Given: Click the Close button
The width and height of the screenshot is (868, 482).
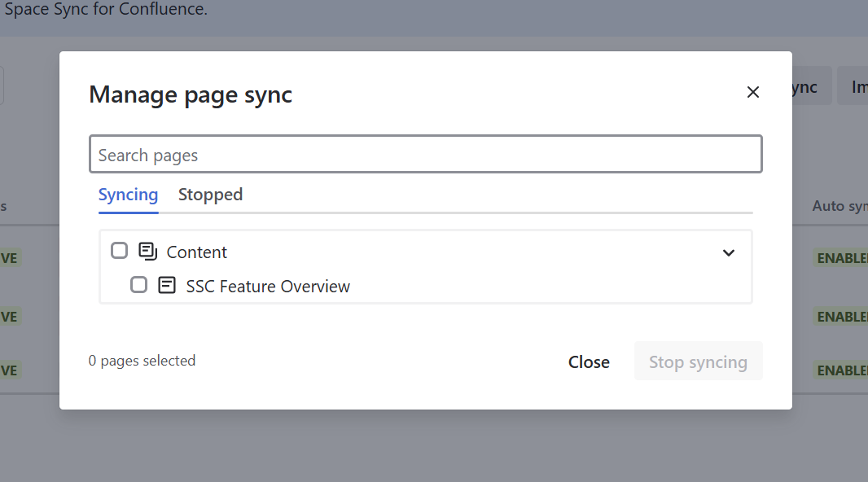Looking at the screenshot, I should (x=589, y=362).
